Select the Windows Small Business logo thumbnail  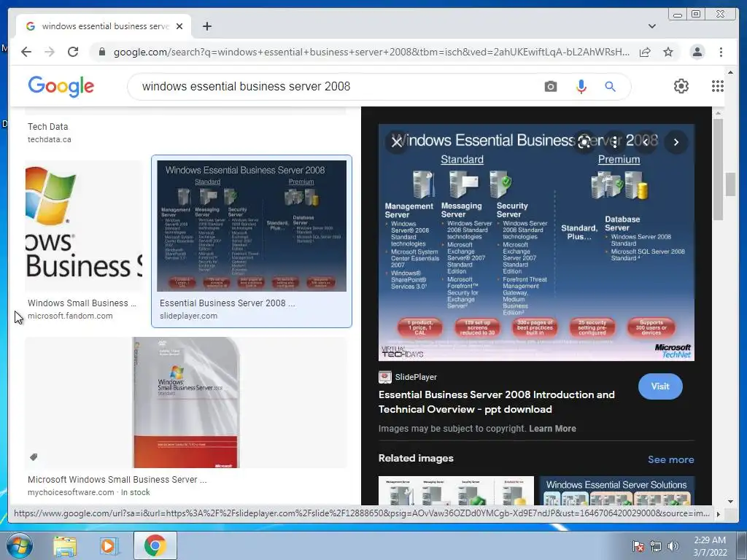tap(83, 226)
